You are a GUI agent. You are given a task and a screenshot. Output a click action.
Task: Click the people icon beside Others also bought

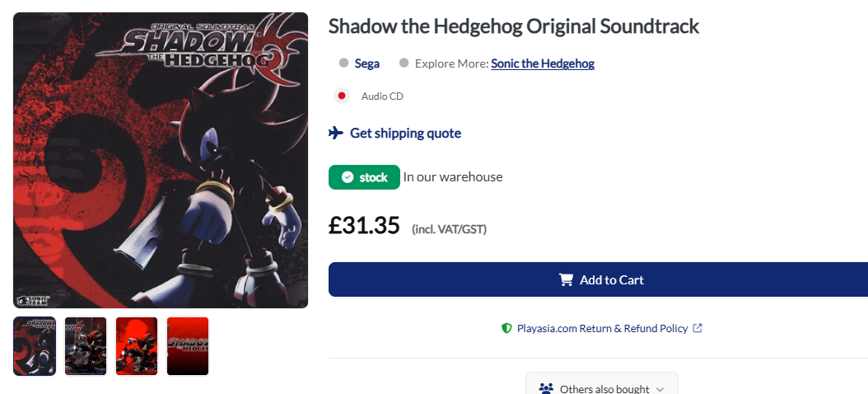tap(546, 388)
